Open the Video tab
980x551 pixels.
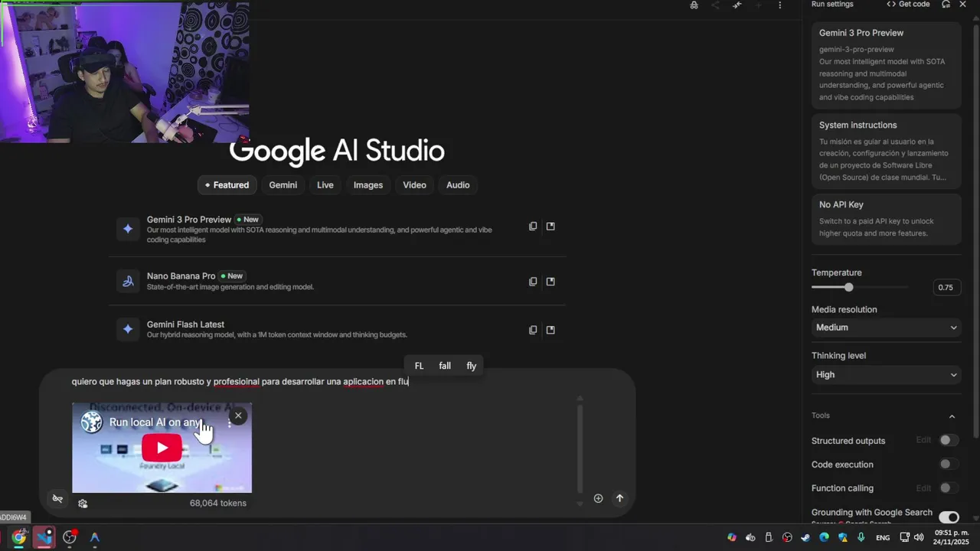(415, 185)
